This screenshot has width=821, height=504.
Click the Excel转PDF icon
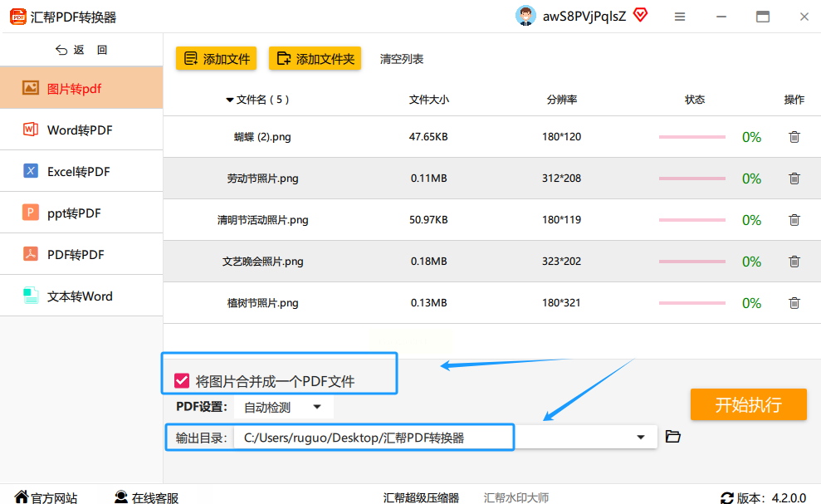pyautogui.click(x=31, y=171)
